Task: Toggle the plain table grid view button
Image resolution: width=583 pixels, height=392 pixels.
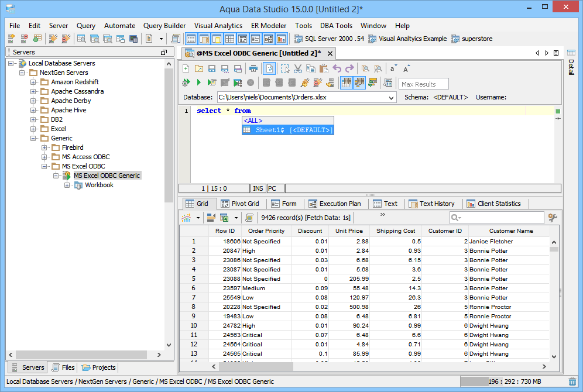Action: (x=230, y=39)
